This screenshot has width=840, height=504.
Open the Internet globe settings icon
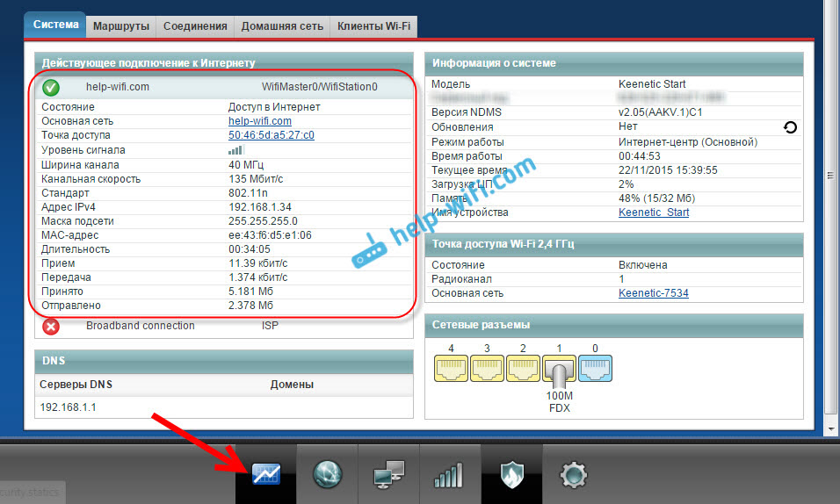[x=327, y=475]
